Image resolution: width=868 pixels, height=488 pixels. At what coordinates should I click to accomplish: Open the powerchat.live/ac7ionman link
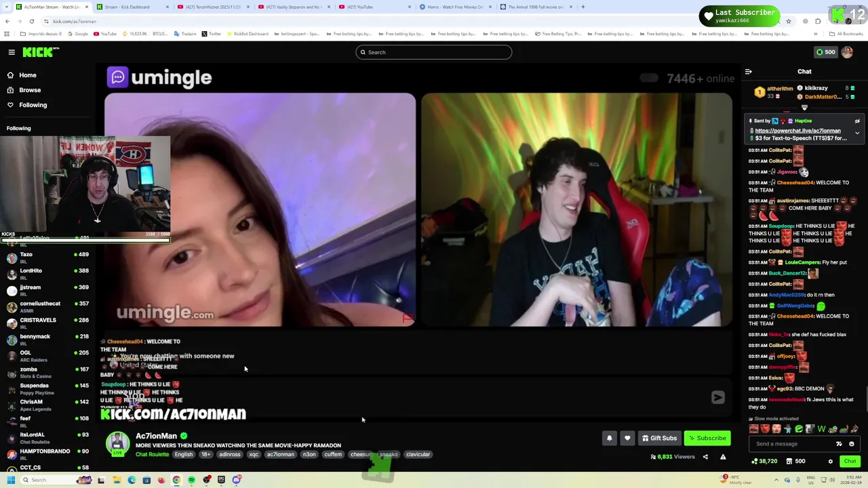point(797,131)
